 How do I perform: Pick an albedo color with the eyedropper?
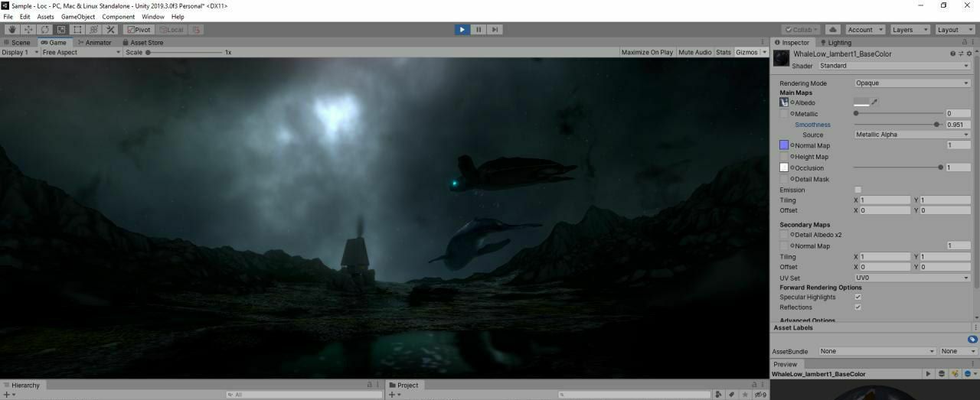874,102
